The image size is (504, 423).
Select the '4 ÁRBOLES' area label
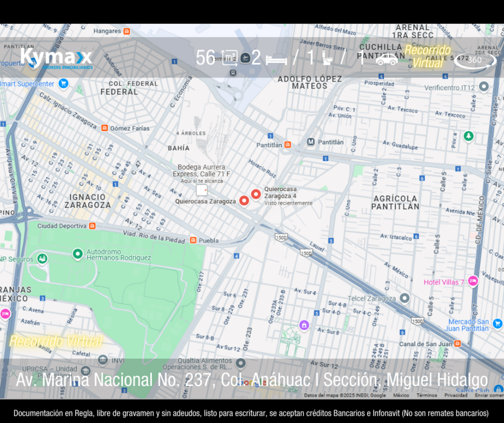point(191,133)
